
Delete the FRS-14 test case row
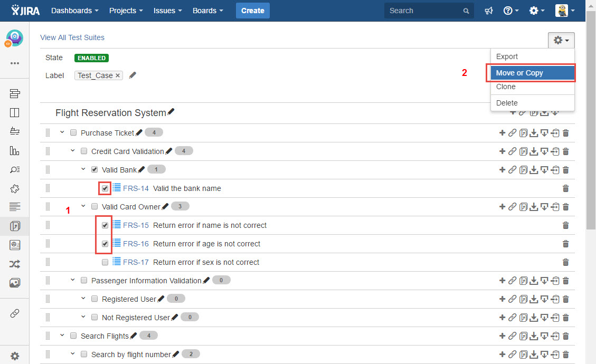(565, 188)
